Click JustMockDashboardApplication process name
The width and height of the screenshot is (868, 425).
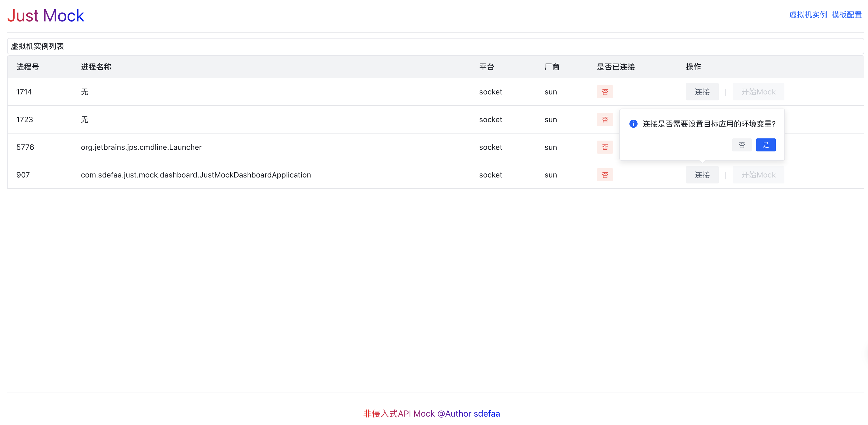coord(196,175)
